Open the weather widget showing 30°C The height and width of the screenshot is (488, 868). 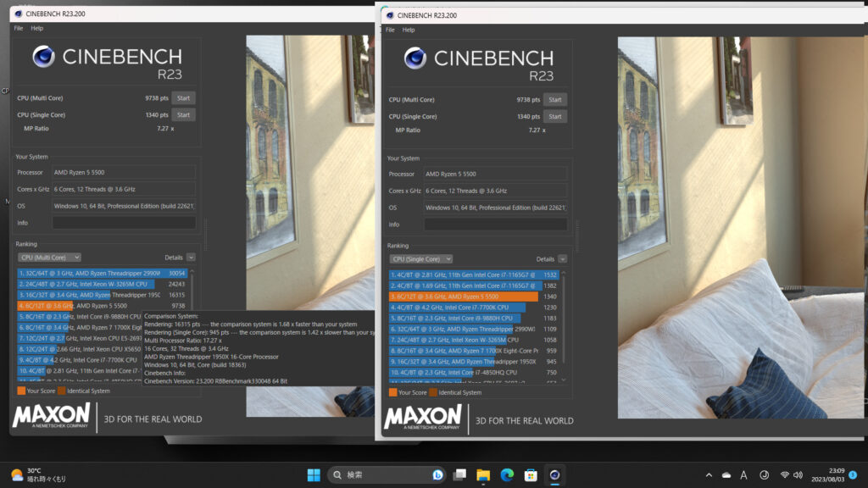(x=38, y=475)
